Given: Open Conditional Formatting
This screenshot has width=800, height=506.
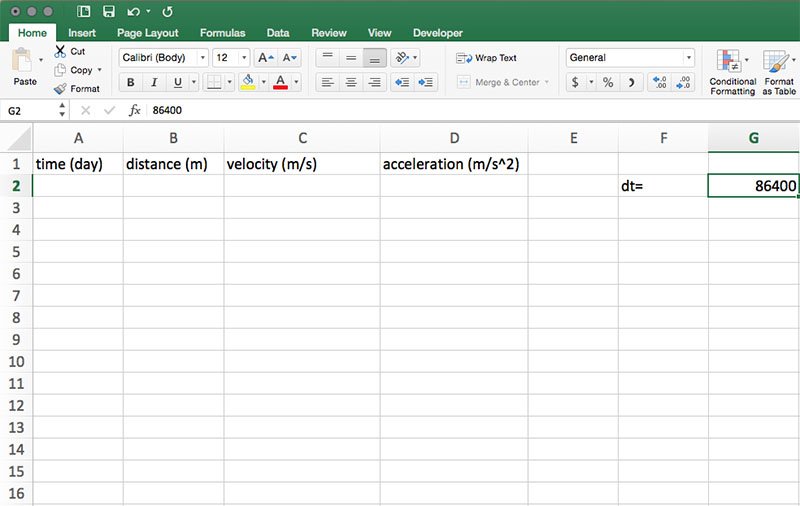Looking at the screenshot, I should click(732, 70).
